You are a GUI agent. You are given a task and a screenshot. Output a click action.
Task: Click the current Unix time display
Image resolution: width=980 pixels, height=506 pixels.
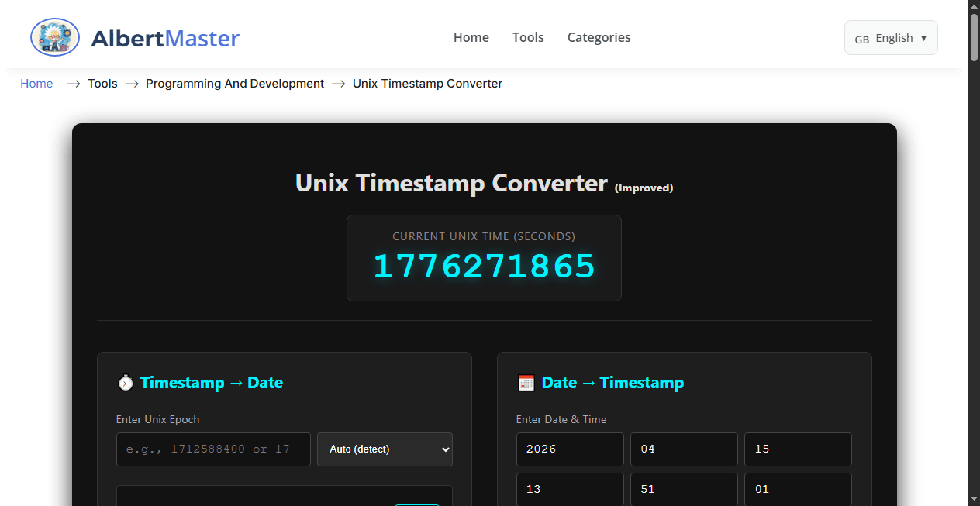tap(484, 266)
